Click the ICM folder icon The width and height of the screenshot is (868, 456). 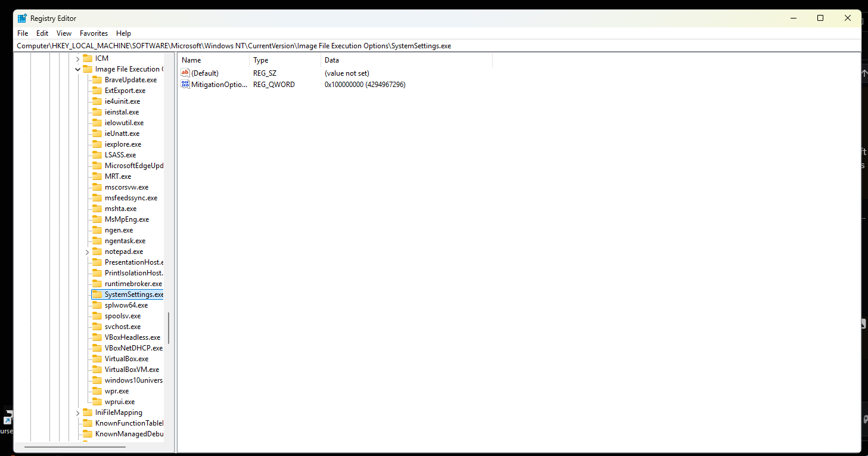coord(88,58)
